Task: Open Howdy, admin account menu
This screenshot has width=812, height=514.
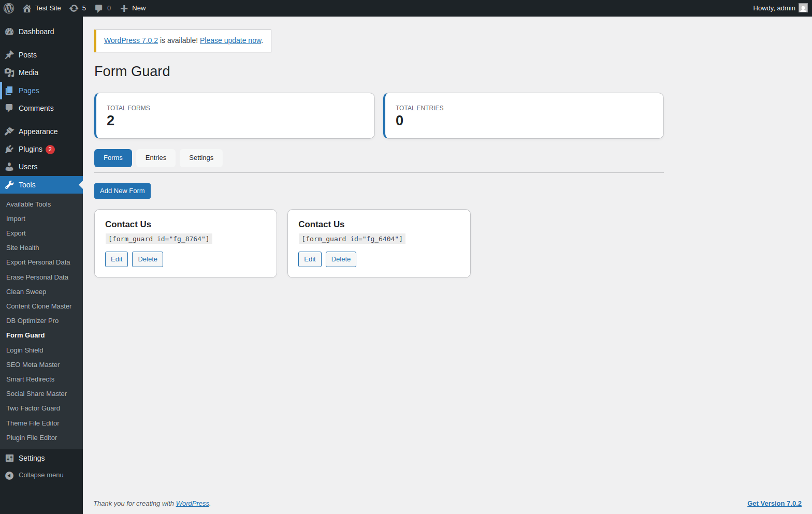Action: tap(780, 8)
